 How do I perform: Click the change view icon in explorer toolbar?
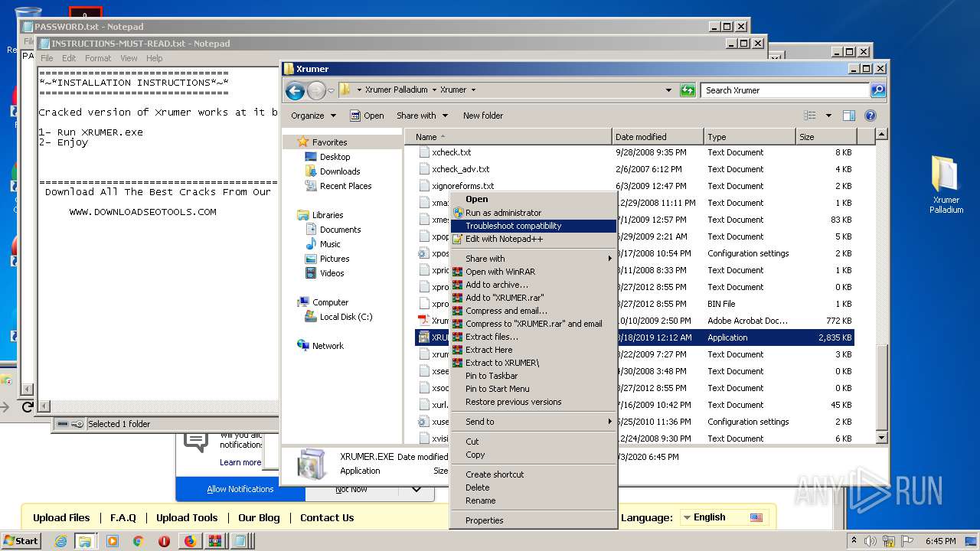(x=810, y=116)
